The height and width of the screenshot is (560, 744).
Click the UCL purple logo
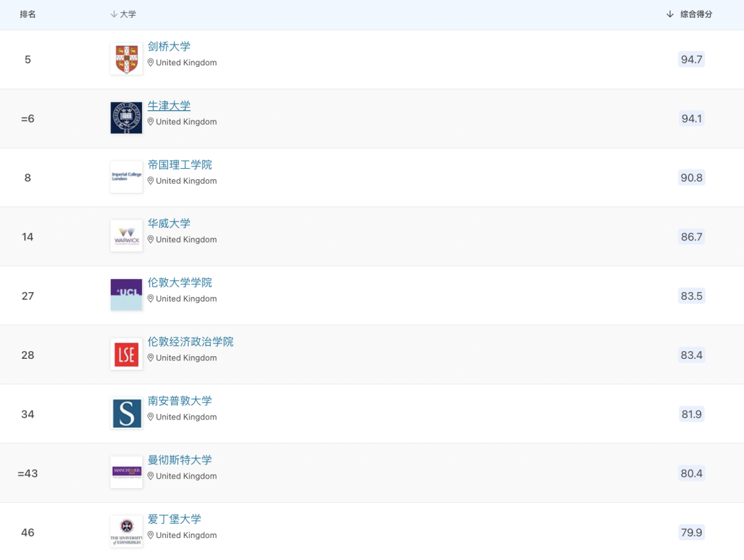pos(127,295)
